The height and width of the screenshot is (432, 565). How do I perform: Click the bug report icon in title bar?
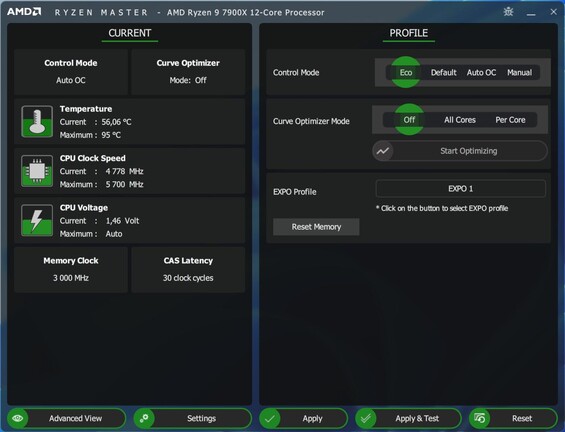pos(508,12)
